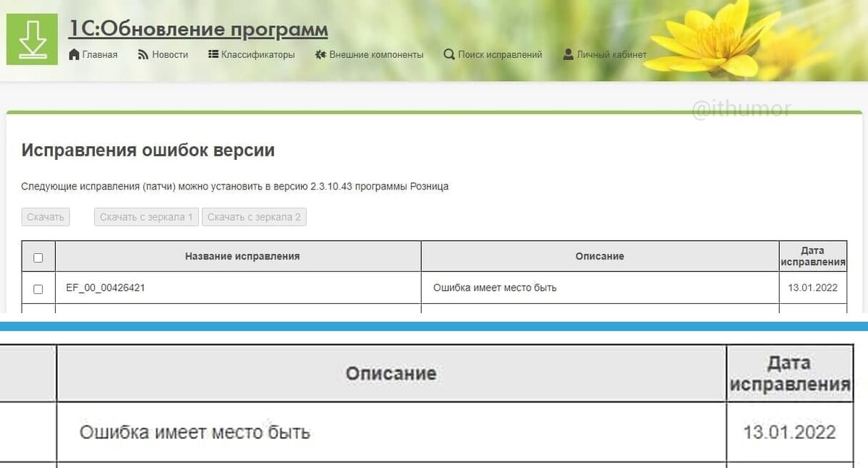Click the green download logo icon
The height and width of the screenshot is (468, 868).
click(x=32, y=39)
